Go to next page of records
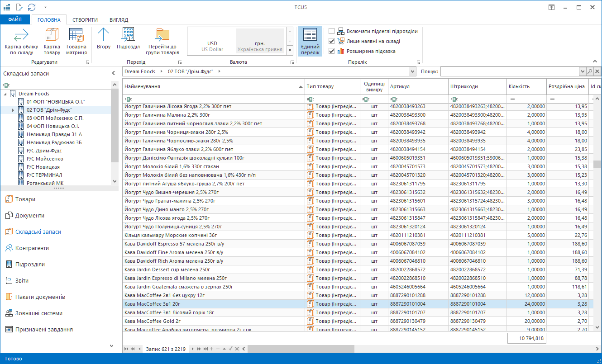602x364 pixels. 199,349
